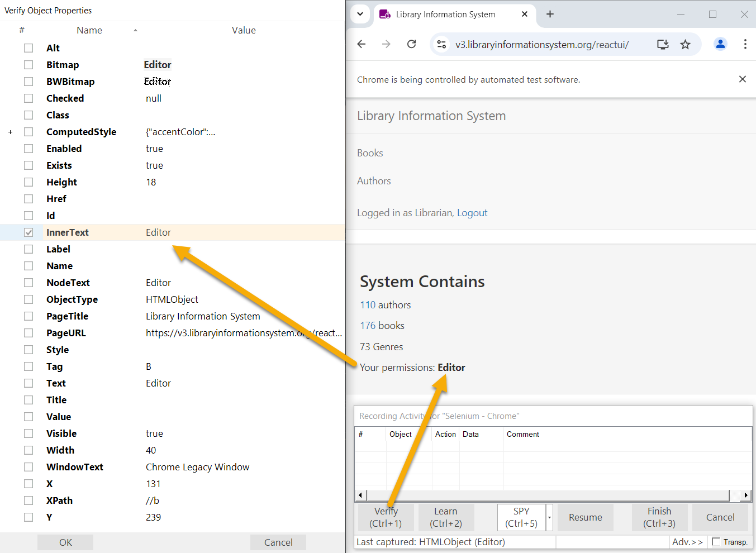Expand advanced options with Adv.>>

[687, 542]
